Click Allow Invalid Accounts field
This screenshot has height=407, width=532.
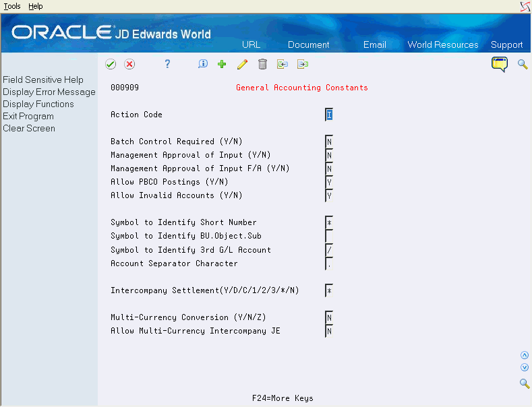329,195
